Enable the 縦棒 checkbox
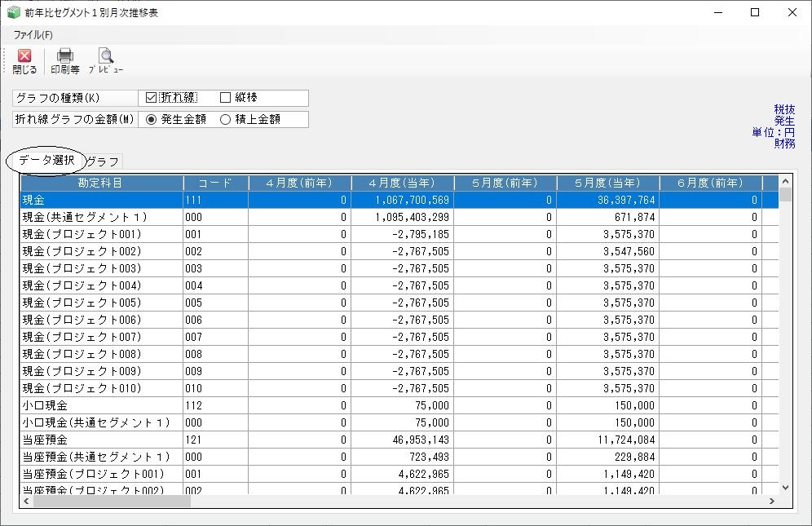The height and width of the screenshot is (526, 812). pyautogui.click(x=225, y=97)
